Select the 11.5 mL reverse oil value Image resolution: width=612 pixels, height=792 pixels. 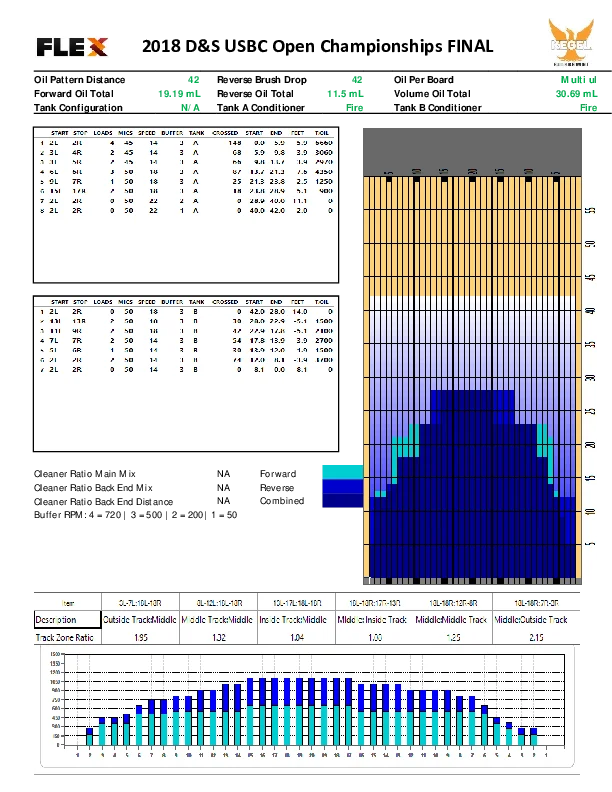point(345,93)
